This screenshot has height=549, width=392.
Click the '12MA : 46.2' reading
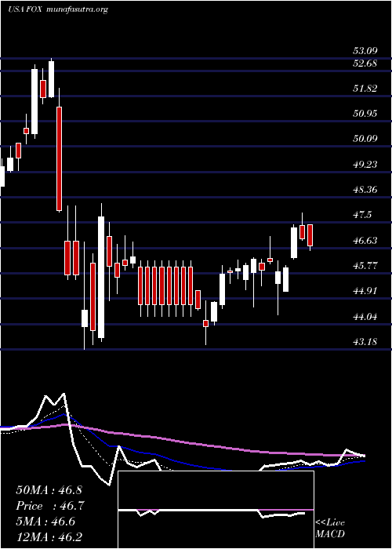pos(49,537)
